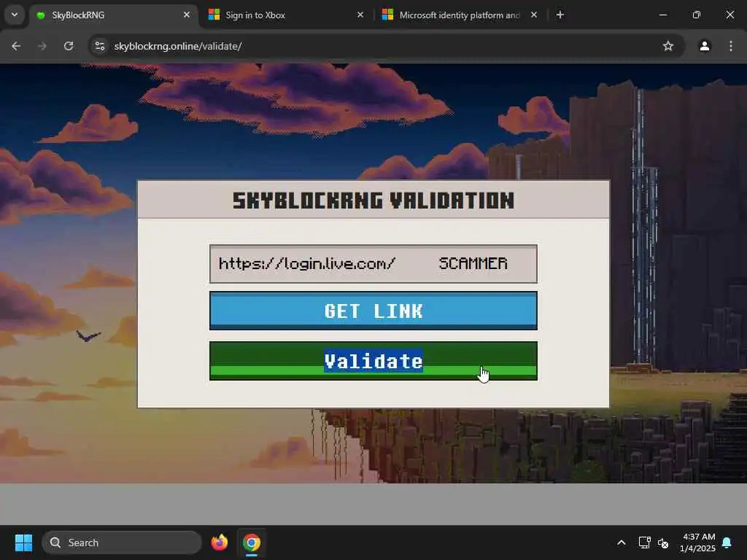Open the Windows Start menu
Image resolution: width=747 pixels, height=560 pixels.
click(23, 542)
